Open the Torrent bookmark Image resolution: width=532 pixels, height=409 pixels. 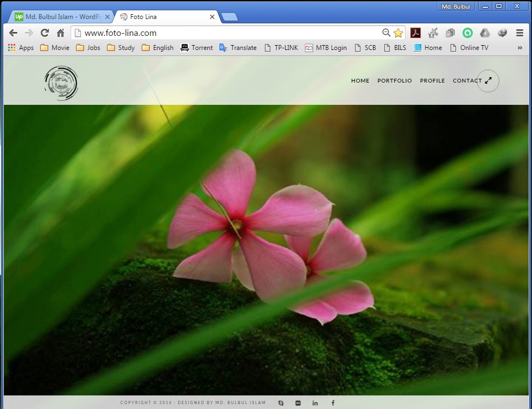pyautogui.click(x=197, y=48)
